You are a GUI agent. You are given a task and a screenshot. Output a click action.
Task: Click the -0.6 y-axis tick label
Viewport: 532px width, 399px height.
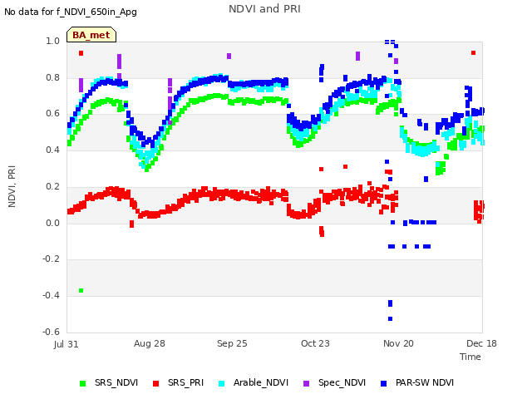pyautogui.click(x=51, y=332)
